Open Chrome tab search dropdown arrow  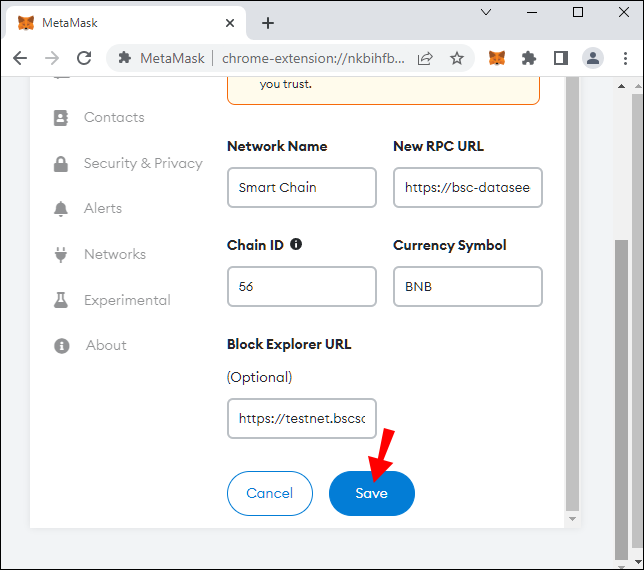click(486, 13)
